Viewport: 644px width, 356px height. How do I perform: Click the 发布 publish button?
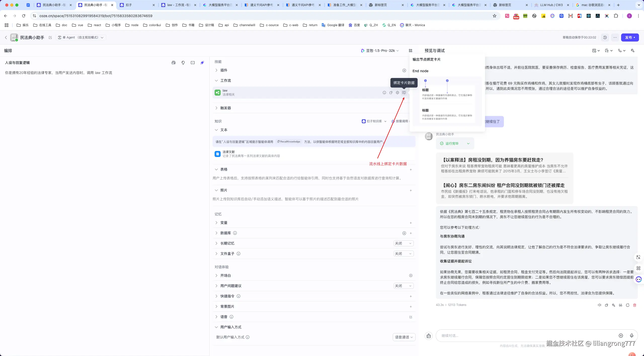coord(629,37)
